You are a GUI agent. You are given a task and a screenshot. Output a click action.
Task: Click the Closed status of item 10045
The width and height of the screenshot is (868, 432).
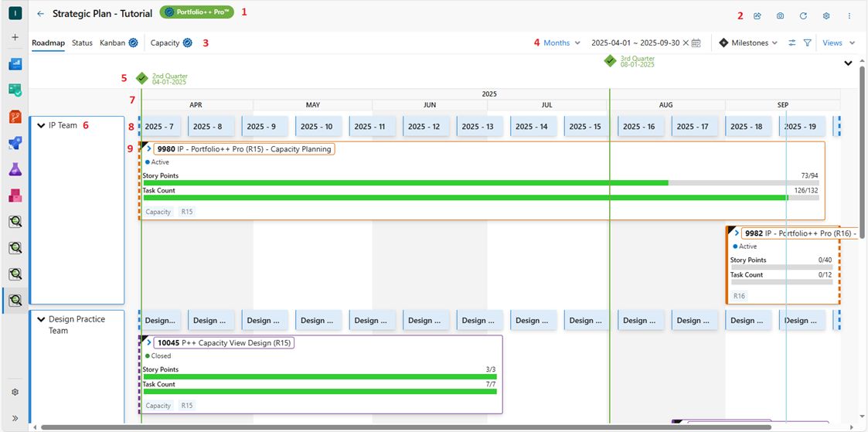(x=158, y=355)
